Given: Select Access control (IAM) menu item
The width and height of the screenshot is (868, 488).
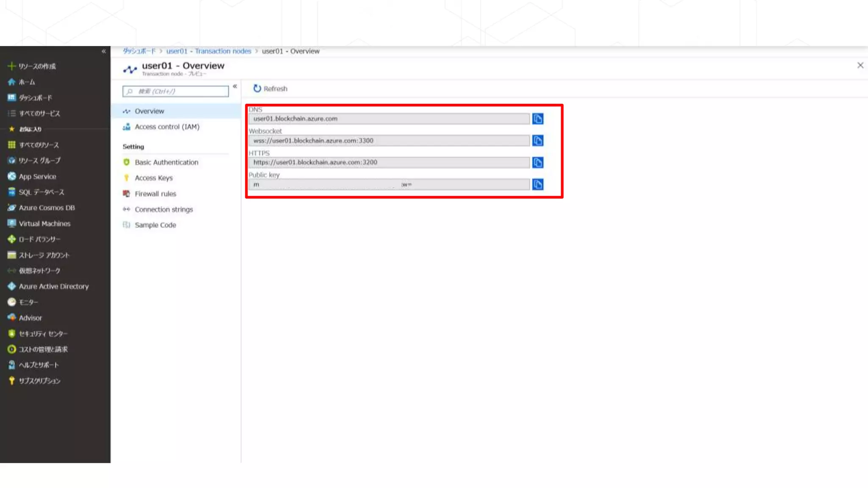Looking at the screenshot, I should (x=167, y=127).
